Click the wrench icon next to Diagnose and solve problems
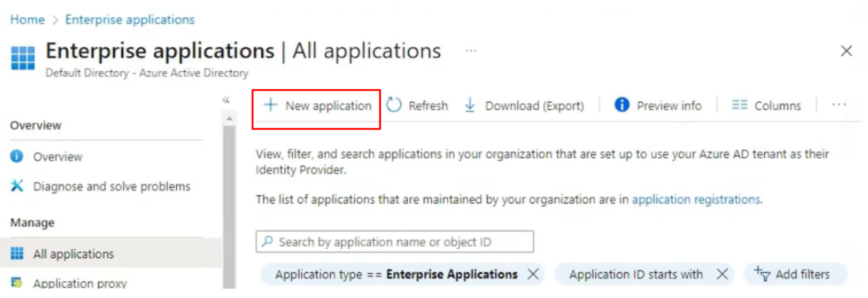The width and height of the screenshot is (868, 298). [17, 186]
